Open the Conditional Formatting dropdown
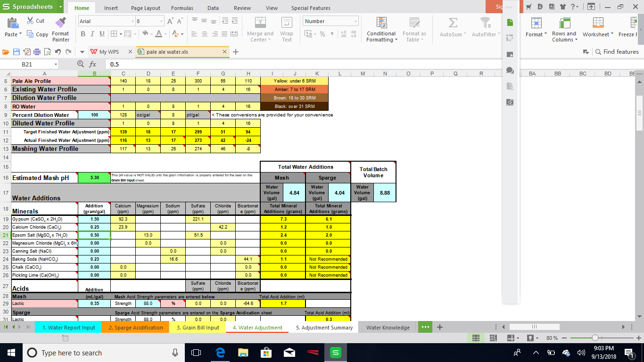 381,30
